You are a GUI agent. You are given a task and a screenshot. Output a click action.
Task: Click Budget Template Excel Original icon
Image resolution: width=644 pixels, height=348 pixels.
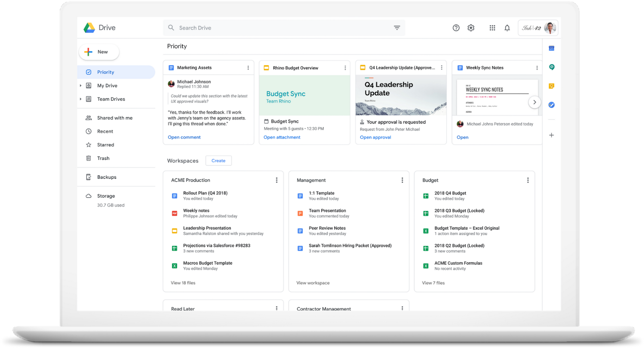pos(426,231)
